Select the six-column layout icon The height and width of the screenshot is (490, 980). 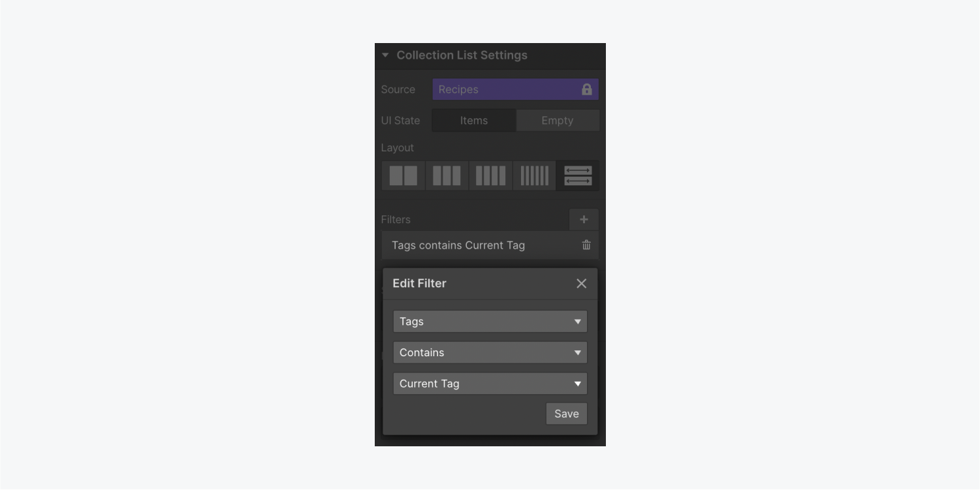tap(535, 176)
